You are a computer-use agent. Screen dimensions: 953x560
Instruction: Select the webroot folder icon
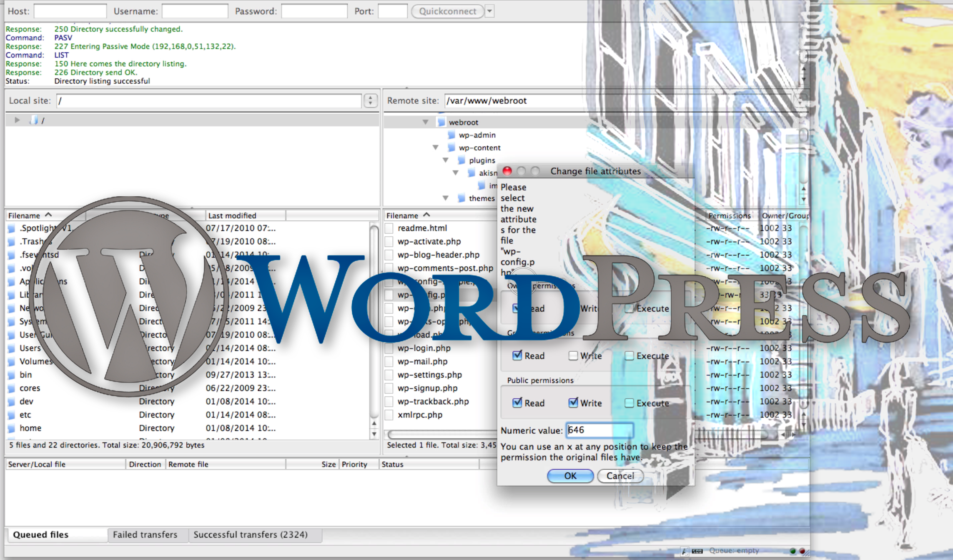click(x=441, y=122)
